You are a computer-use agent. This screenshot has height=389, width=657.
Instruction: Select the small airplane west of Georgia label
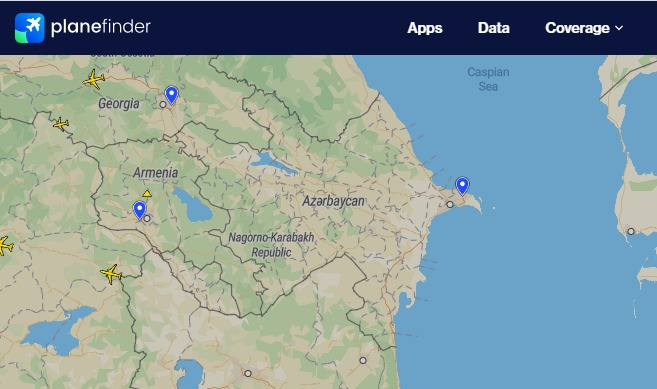click(61, 124)
